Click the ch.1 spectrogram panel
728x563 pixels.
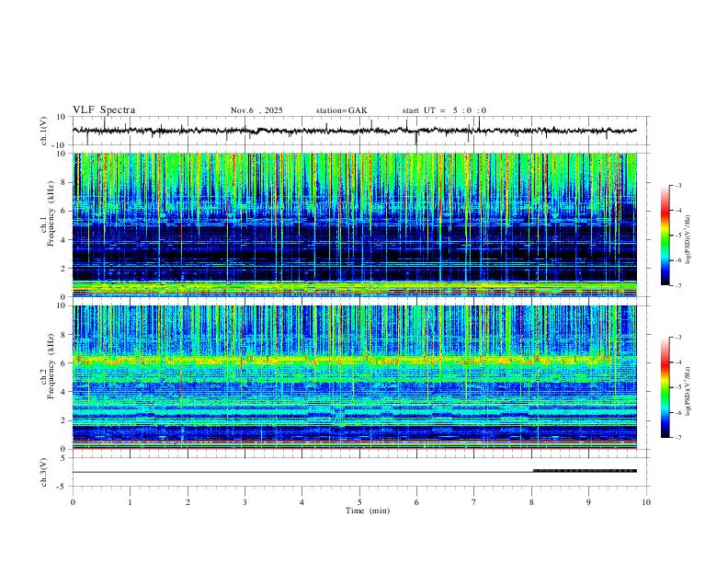coord(355,224)
